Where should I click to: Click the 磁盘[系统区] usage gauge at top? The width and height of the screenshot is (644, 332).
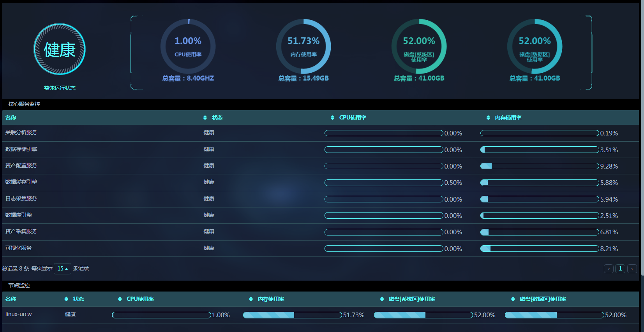pos(419,46)
